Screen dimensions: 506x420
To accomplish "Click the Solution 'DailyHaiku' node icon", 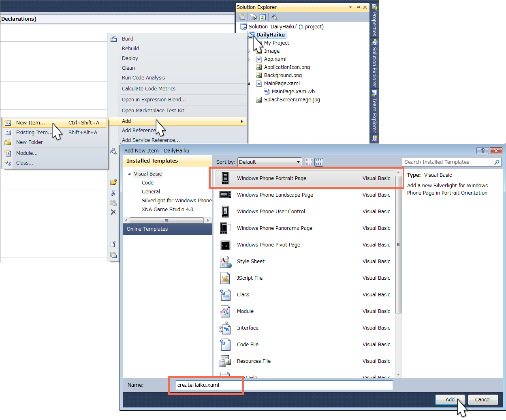I will coord(243,27).
